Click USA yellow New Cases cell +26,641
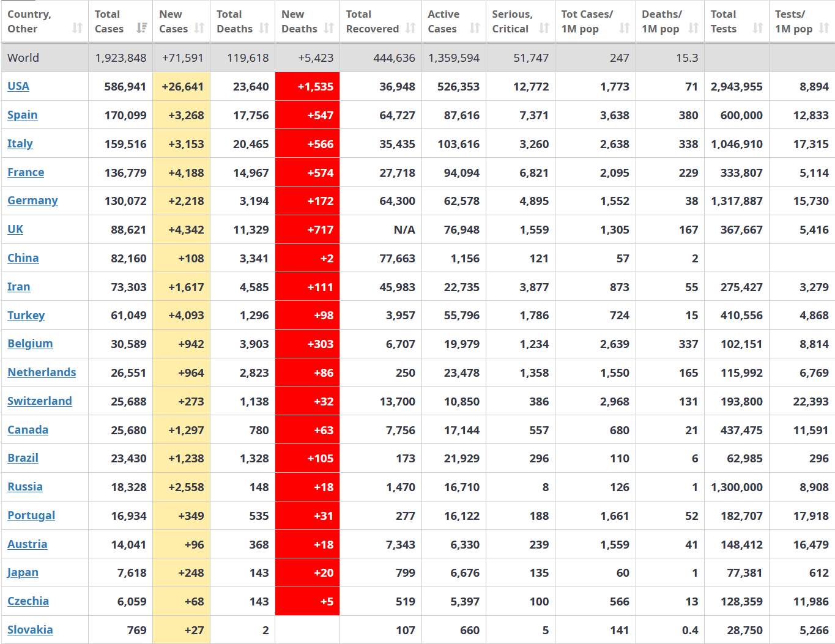The height and width of the screenshot is (644, 835). point(182,87)
